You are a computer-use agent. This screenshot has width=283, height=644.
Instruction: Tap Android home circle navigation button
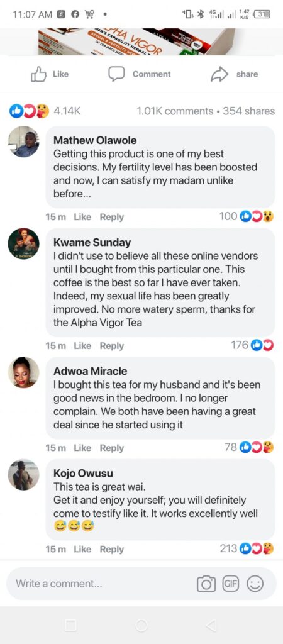coord(141,626)
